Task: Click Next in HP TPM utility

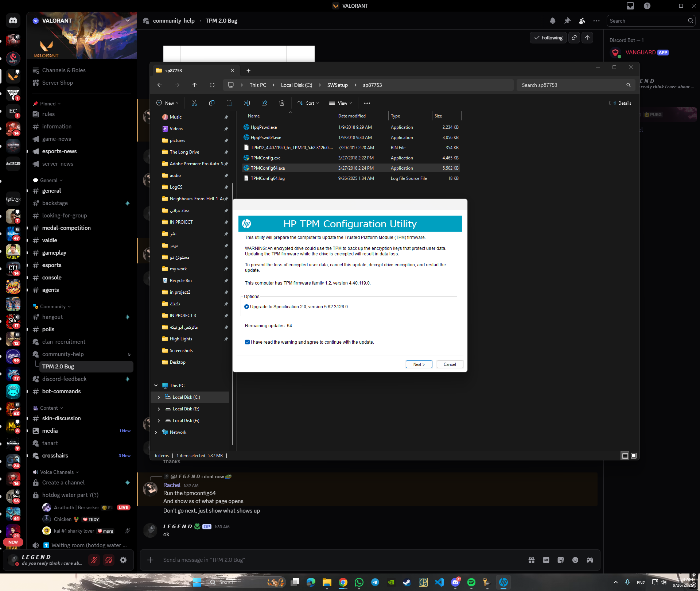Action: click(x=419, y=364)
